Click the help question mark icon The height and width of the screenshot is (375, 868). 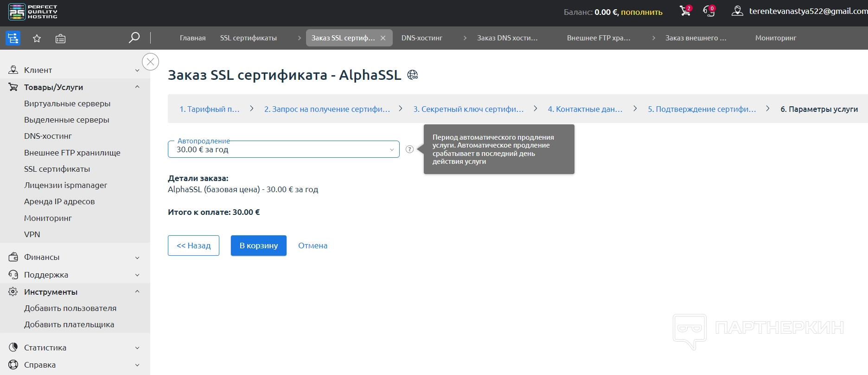coord(409,149)
